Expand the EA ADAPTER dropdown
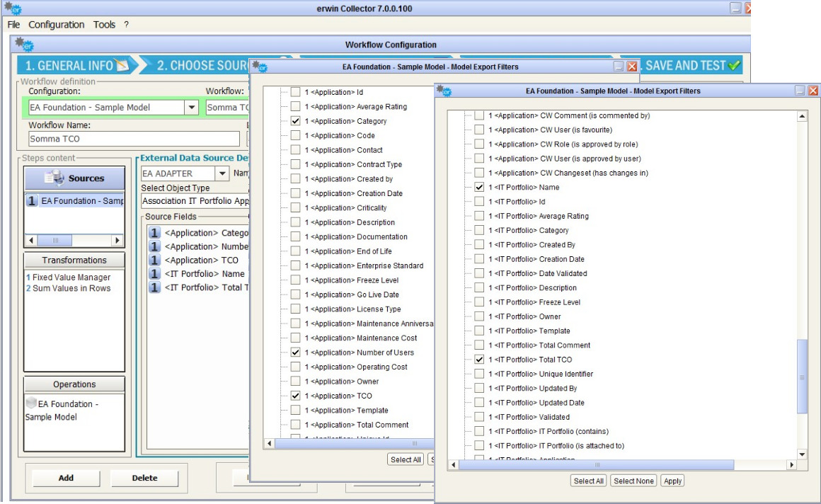The width and height of the screenshot is (821, 504). [222, 173]
